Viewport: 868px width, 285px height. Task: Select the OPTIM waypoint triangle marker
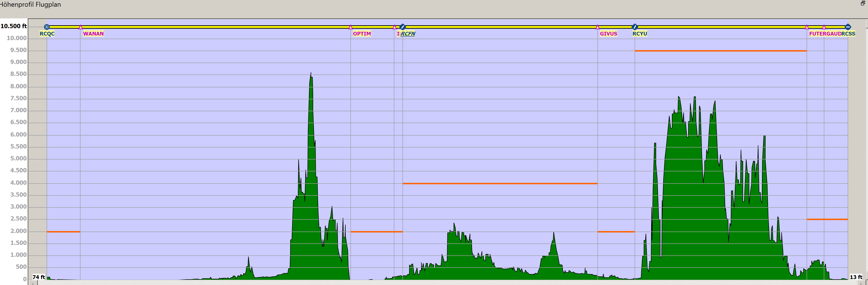[350, 27]
